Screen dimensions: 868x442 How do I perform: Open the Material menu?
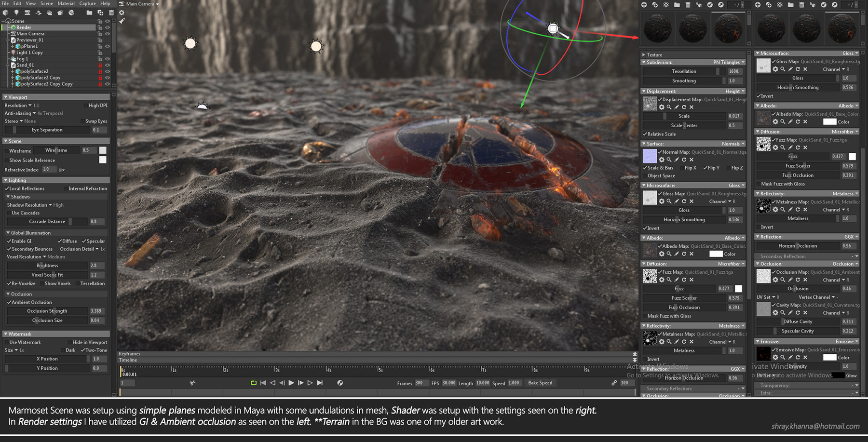click(66, 3)
